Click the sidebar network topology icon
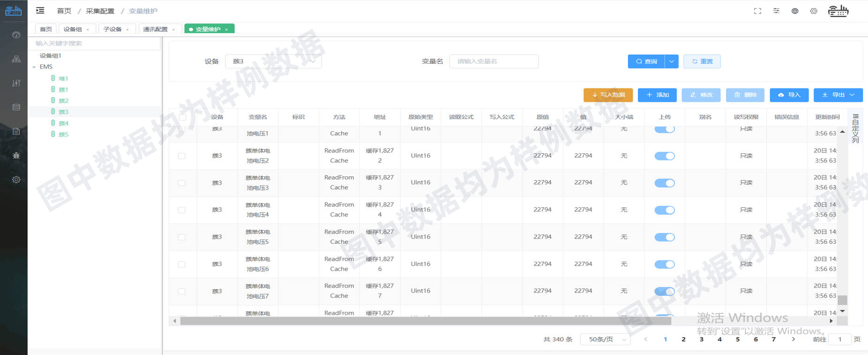868x355 pixels. (x=16, y=59)
